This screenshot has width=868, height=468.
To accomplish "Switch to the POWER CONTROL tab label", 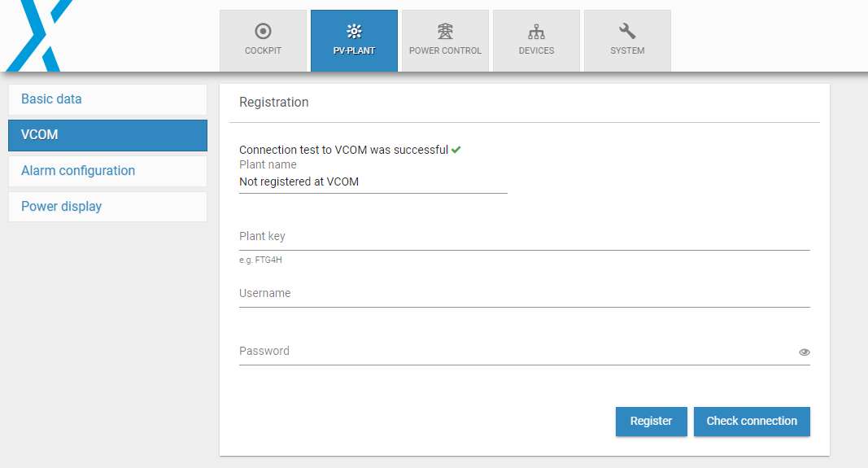I will point(445,50).
